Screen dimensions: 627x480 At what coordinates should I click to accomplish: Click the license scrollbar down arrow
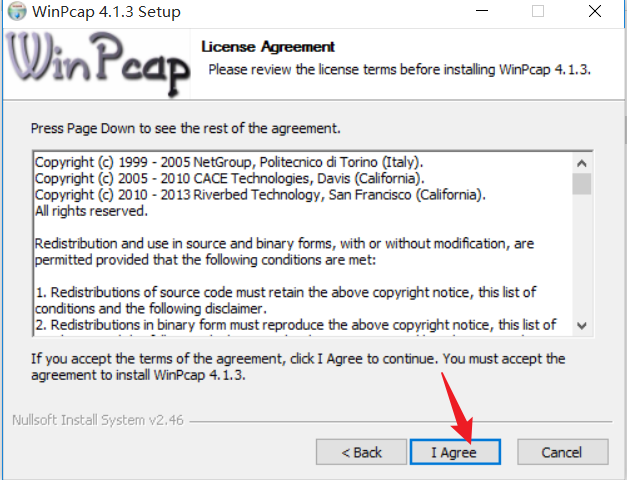[582, 326]
